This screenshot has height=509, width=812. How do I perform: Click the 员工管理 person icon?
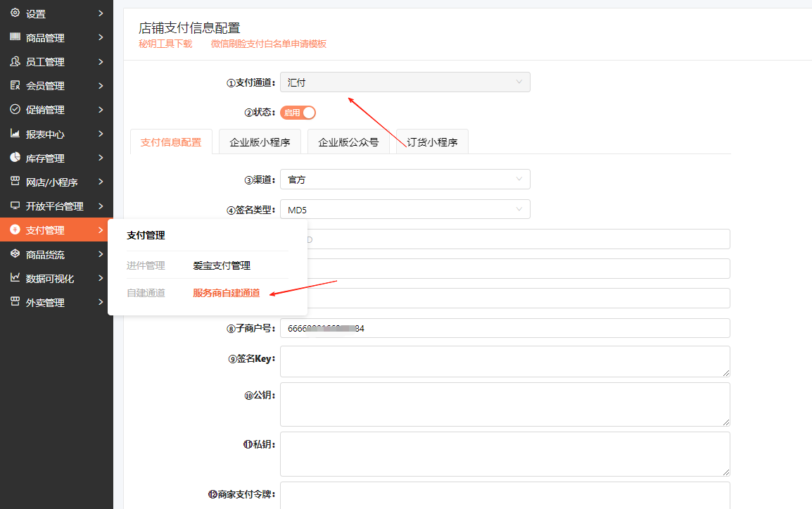coord(15,61)
